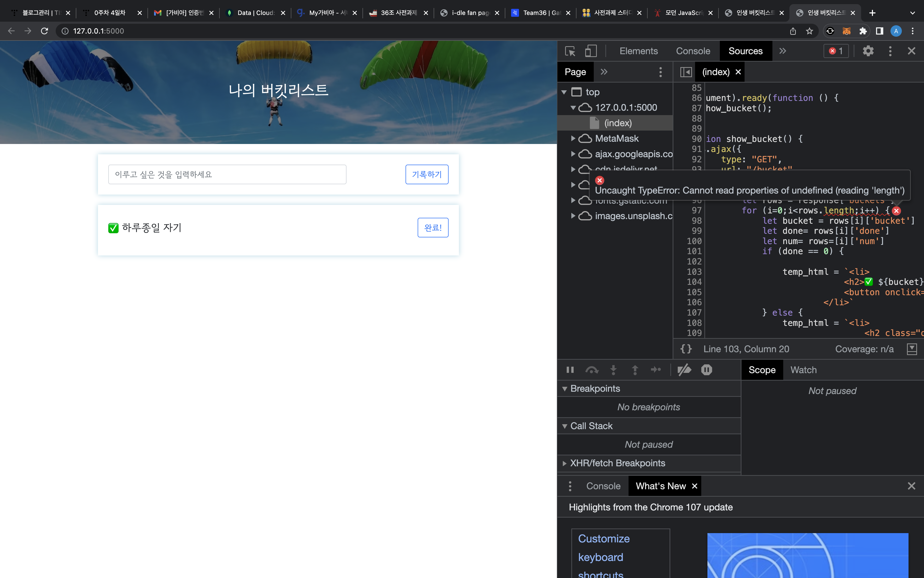Image resolution: width=924 pixels, height=578 pixels.
Task: Open the tab search dropdown arrow
Action: coord(913,13)
